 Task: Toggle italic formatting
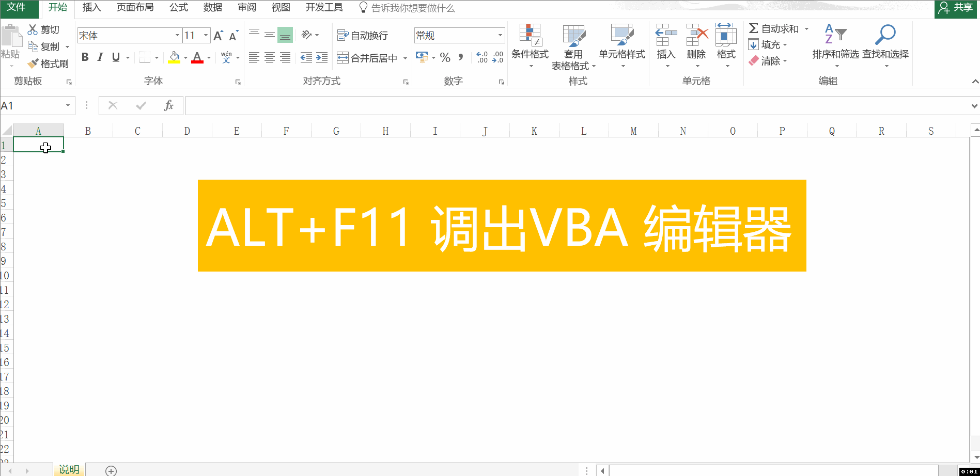pyautogui.click(x=100, y=57)
